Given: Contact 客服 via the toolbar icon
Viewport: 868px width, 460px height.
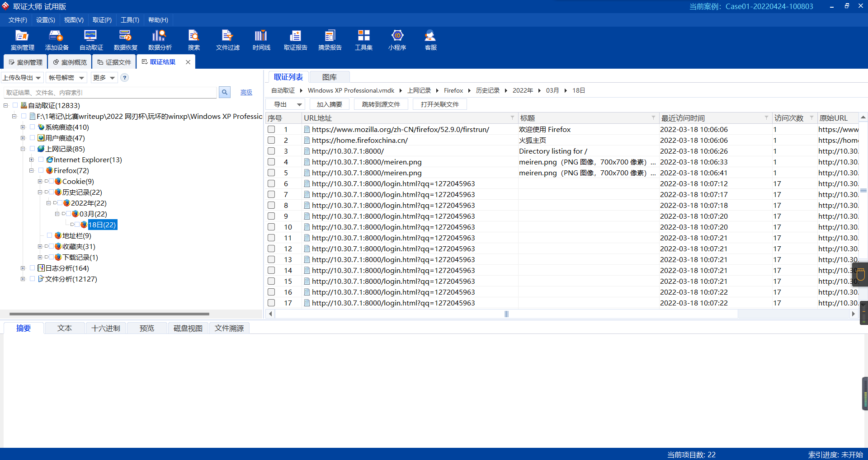Looking at the screenshot, I should coord(430,40).
